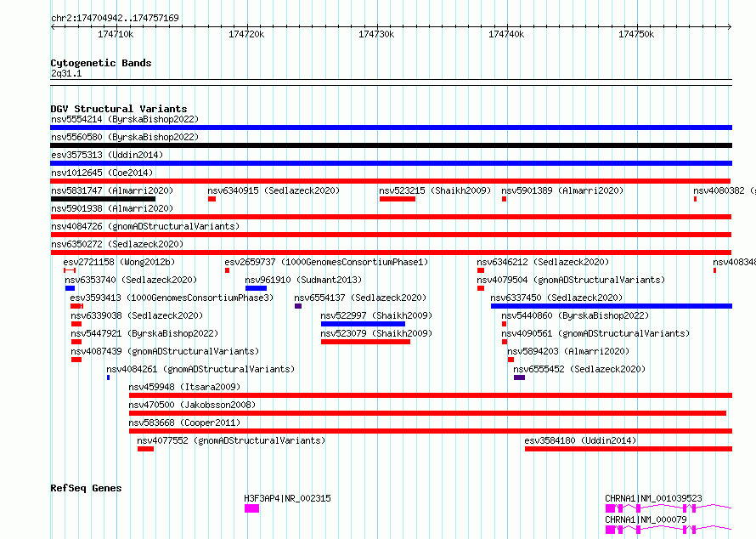Viewport: 756px width, 539px height.
Task: Open nsv4084261 (gnomADStructuralVariants) label
Action: [x=200, y=369]
